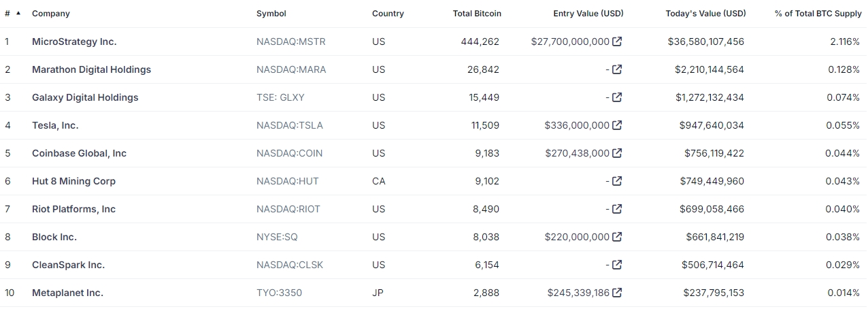Click Metaplanet entry value external link icon
Viewport: 868px width, 309px height.
[617, 293]
